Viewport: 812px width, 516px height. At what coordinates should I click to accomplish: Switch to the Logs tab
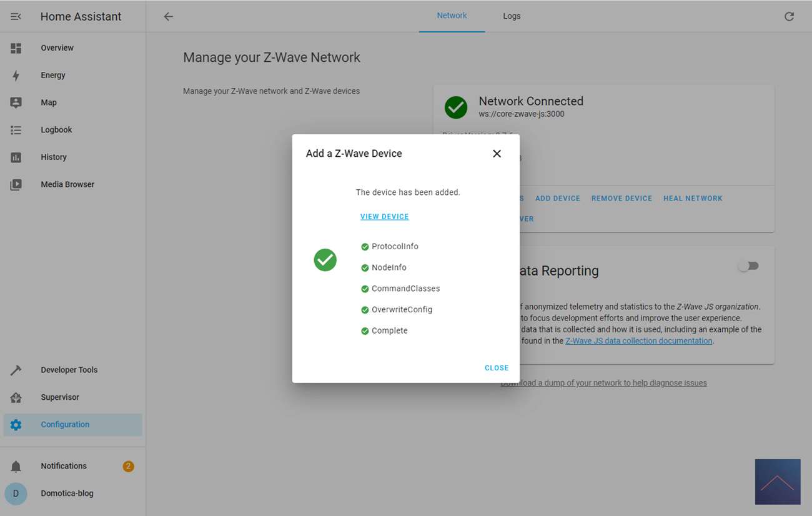[512, 16]
